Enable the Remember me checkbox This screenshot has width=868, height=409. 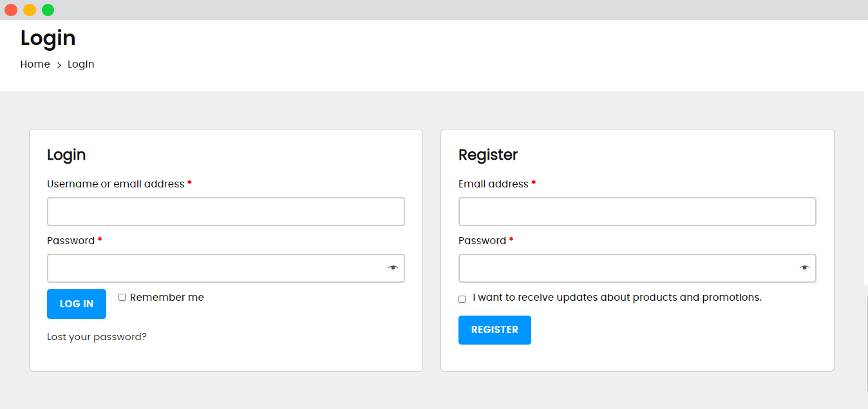122,297
